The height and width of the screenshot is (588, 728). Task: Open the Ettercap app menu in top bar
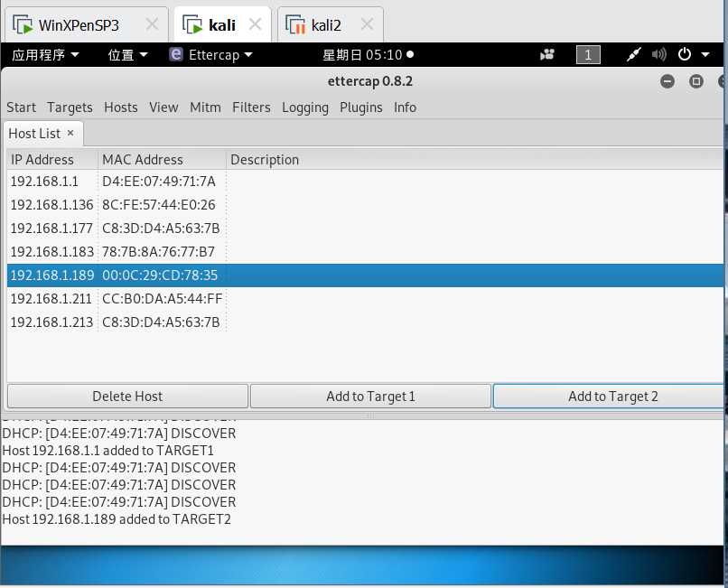point(211,55)
